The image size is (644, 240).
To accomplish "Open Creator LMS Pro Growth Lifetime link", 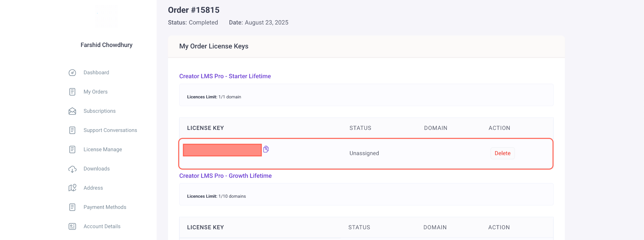I will click(225, 176).
